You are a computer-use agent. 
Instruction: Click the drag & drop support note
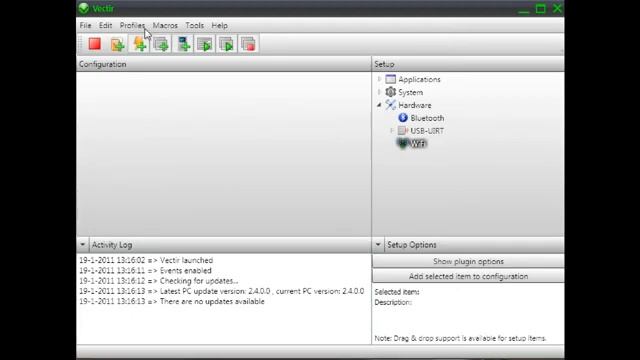pyautogui.click(x=460, y=338)
